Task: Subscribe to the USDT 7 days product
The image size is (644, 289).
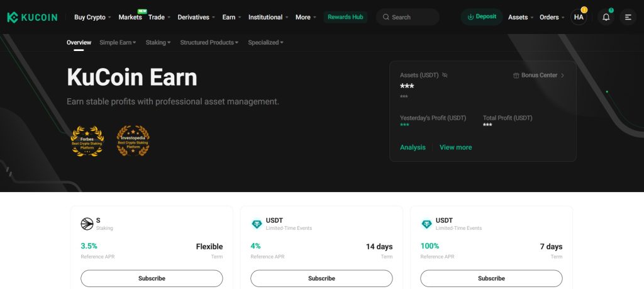Action: pos(491,278)
